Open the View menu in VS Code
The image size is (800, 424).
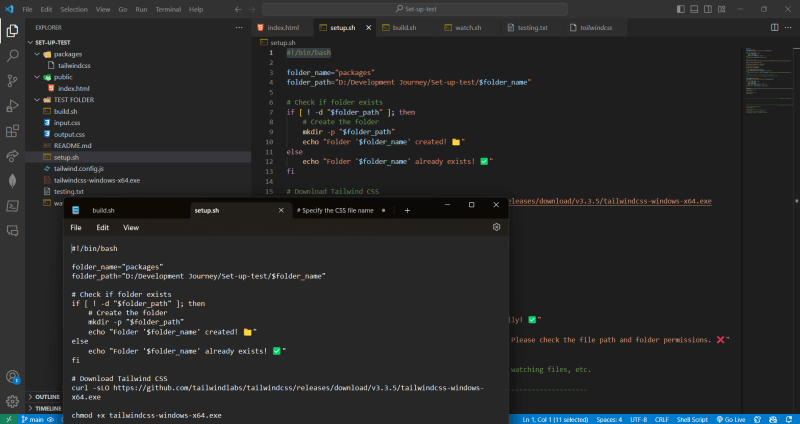[103, 9]
